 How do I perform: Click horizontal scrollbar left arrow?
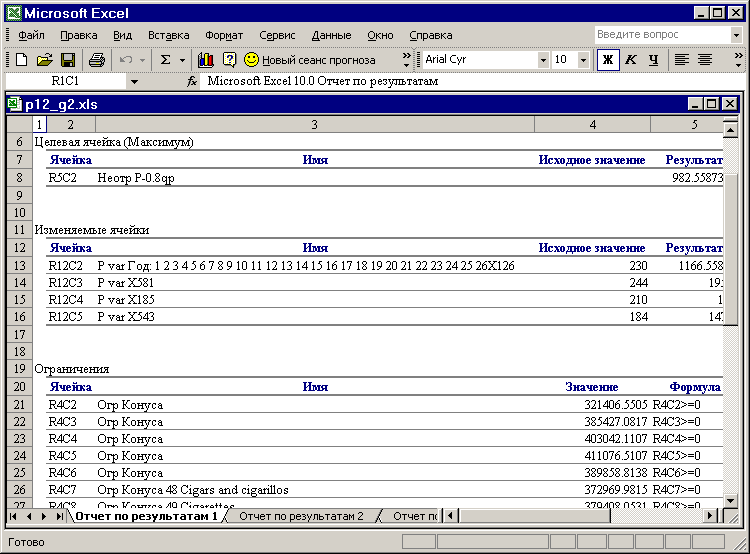click(451, 516)
